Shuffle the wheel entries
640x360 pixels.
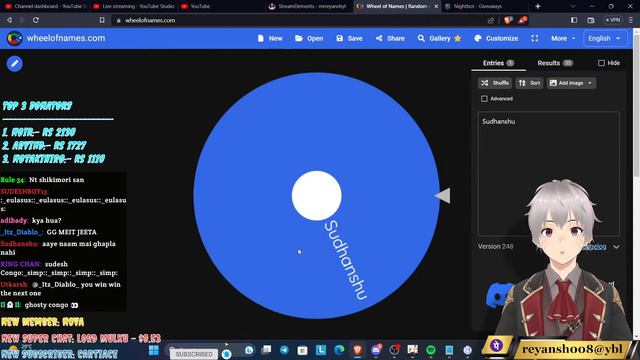(495, 83)
